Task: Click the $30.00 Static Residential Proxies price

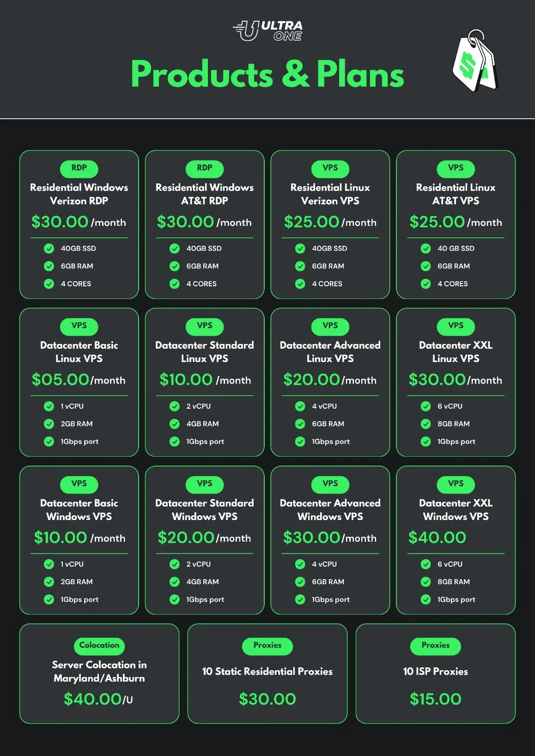Action: [267, 699]
